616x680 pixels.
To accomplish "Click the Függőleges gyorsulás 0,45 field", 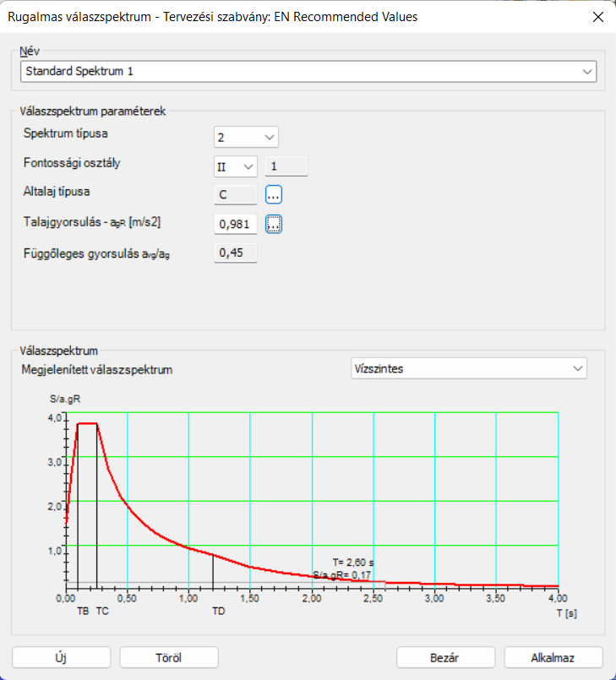I will click(x=236, y=253).
